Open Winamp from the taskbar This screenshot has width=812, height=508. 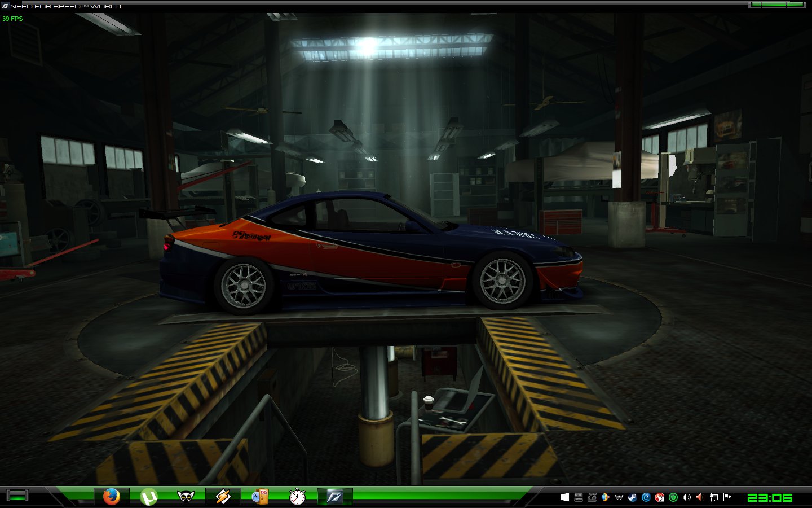point(223,497)
